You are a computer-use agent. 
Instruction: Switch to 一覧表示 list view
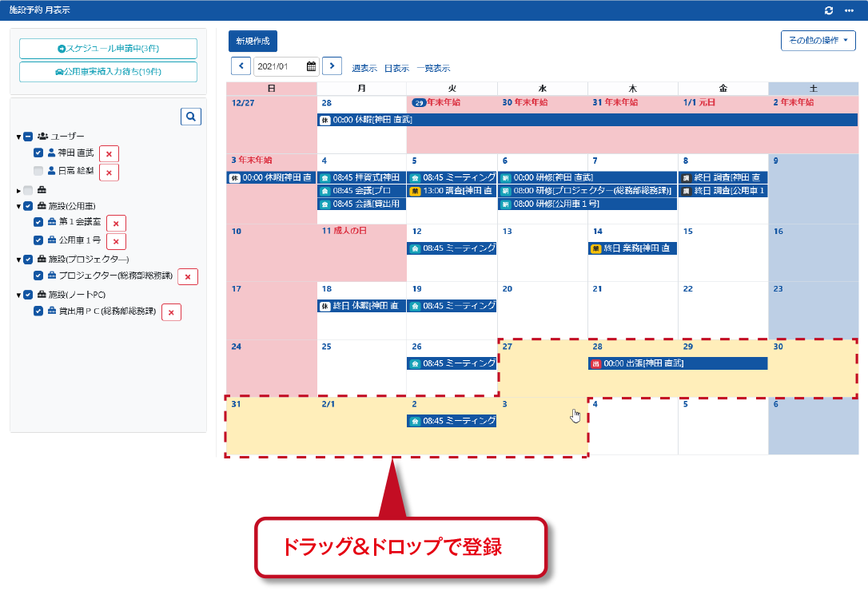tap(433, 69)
